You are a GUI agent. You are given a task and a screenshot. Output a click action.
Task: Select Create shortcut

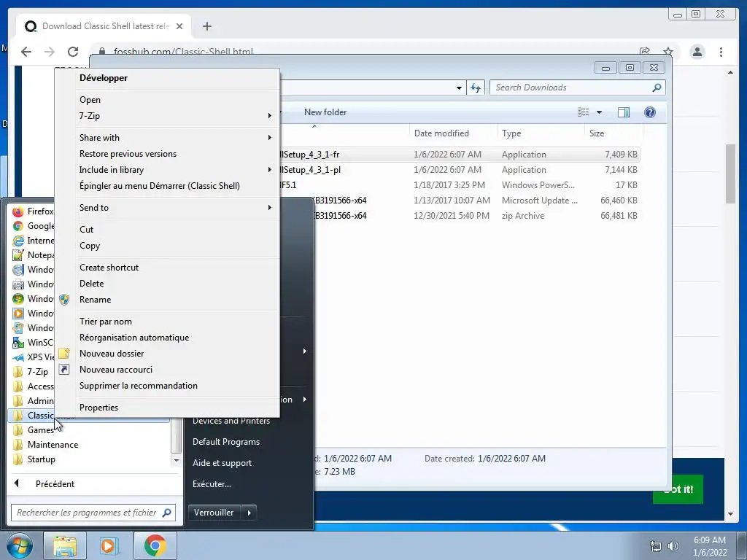tap(109, 268)
